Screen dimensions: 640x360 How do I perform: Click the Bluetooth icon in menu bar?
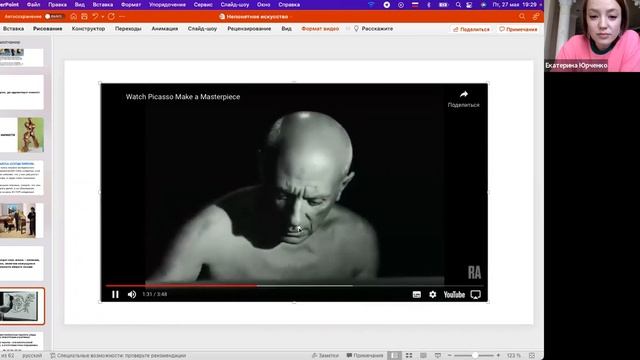tap(429, 5)
